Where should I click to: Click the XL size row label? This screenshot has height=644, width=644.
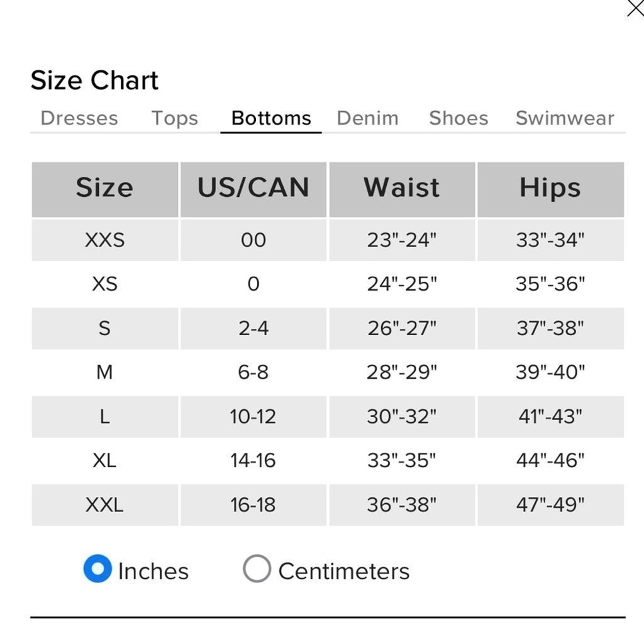pyautogui.click(x=105, y=460)
